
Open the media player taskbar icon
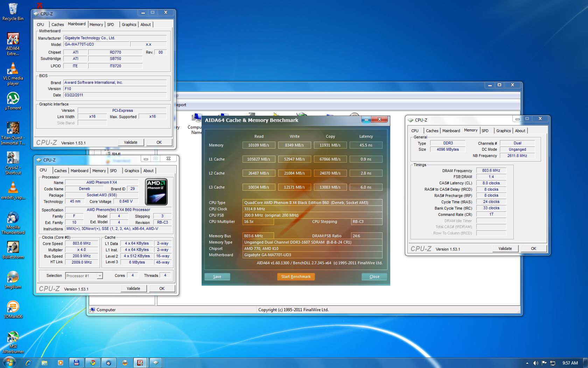click(60, 363)
